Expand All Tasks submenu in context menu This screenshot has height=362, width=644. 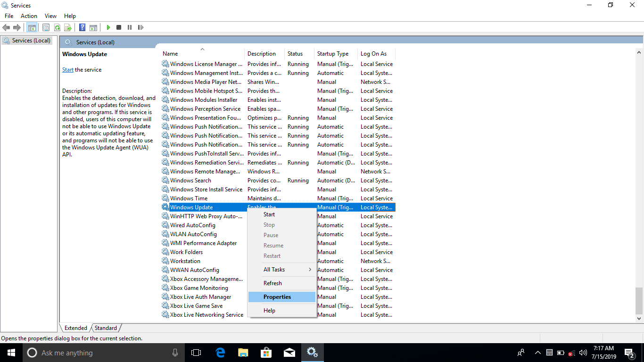(x=282, y=270)
